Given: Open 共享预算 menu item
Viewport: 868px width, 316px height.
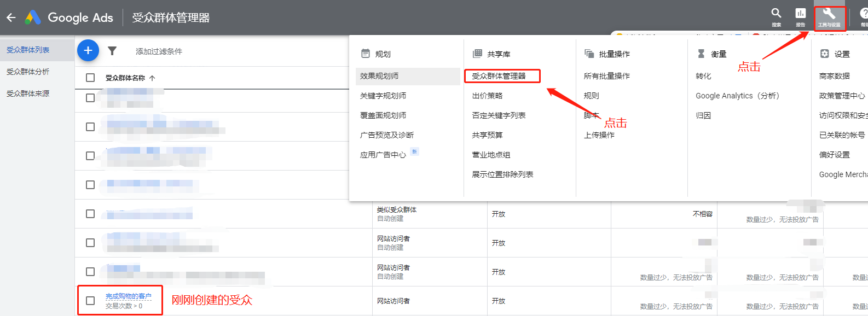Looking at the screenshot, I should tap(487, 135).
